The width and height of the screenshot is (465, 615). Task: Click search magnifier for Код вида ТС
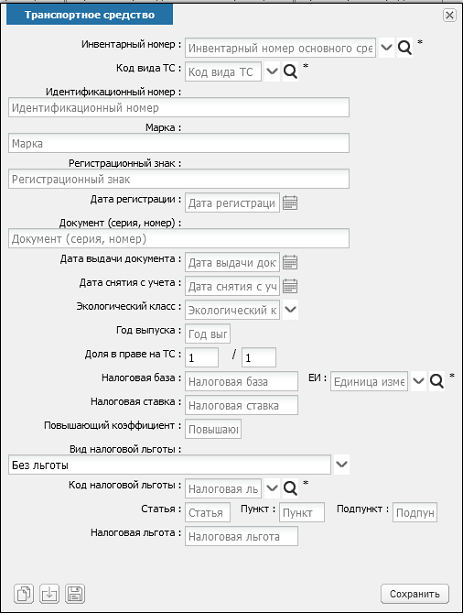(x=290, y=72)
